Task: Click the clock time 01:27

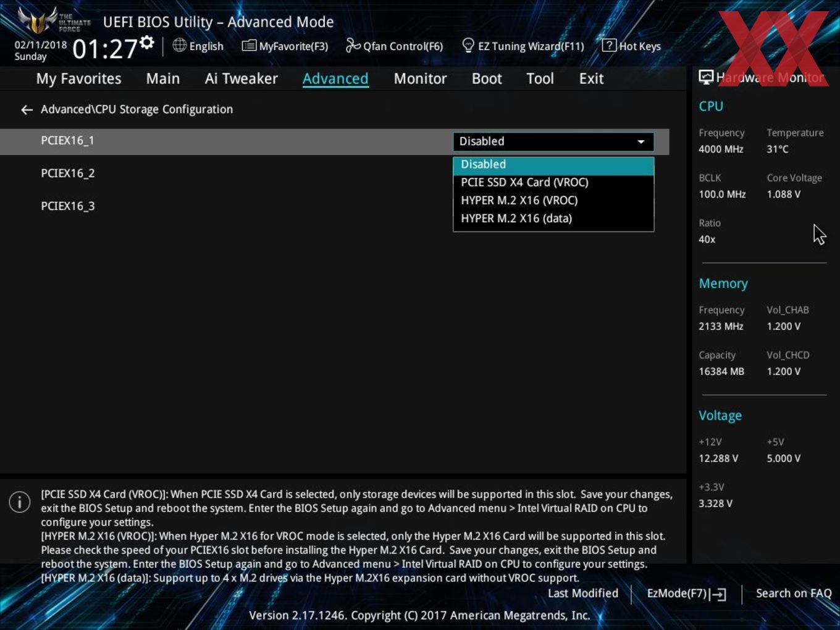Action: 105,49
